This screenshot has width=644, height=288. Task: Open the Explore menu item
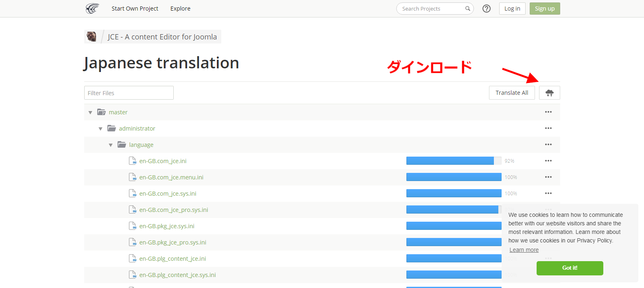click(180, 9)
